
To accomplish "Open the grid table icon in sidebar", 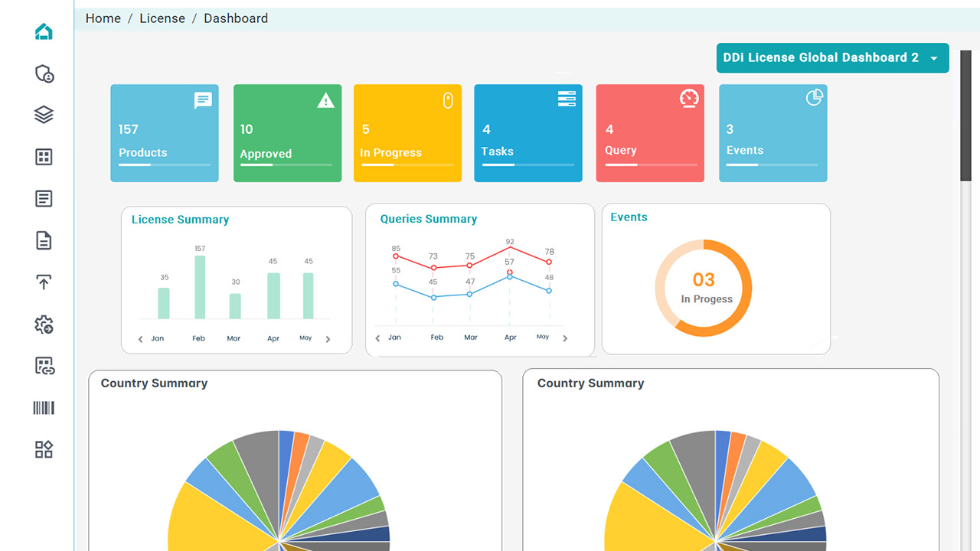I will pos(44,157).
